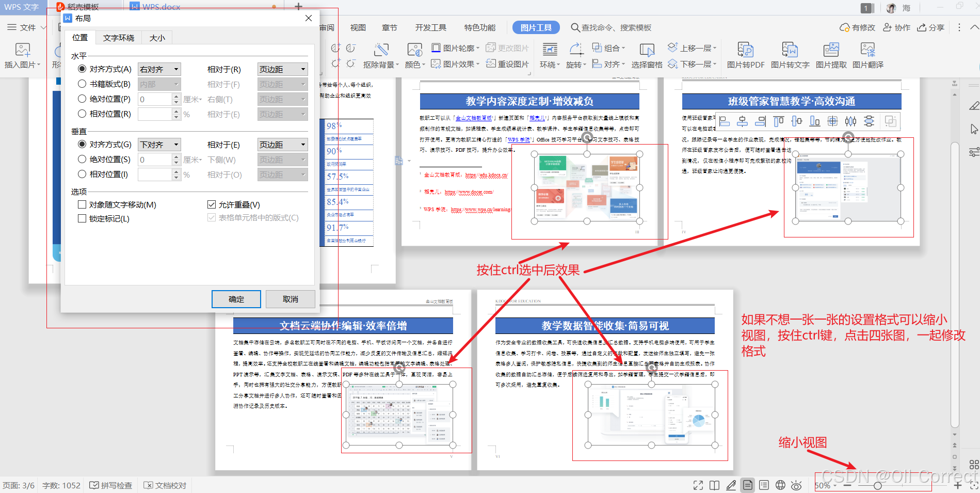Open the 环绕 text wrap tool

click(550, 56)
